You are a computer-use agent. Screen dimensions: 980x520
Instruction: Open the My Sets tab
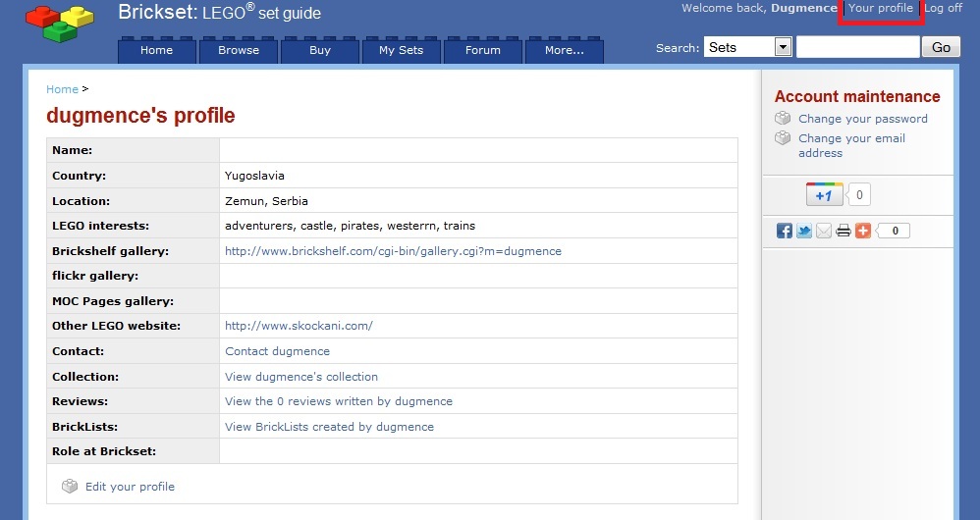click(x=402, y=51)
